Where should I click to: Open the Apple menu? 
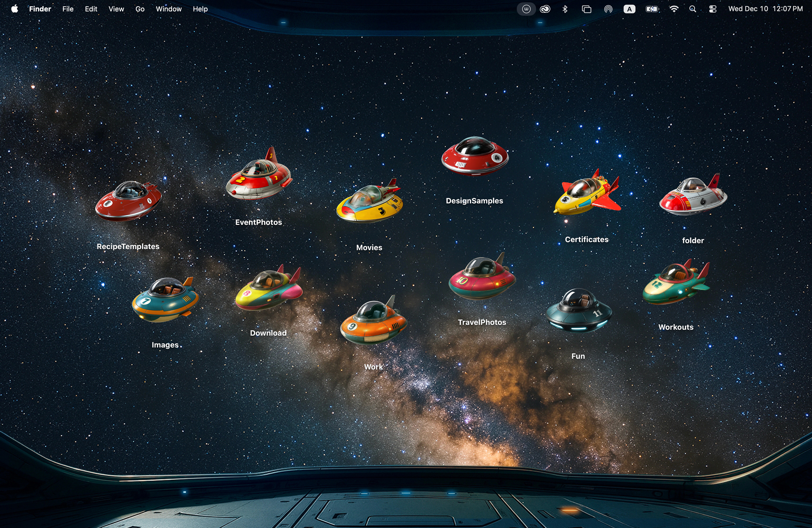[14, 9]
